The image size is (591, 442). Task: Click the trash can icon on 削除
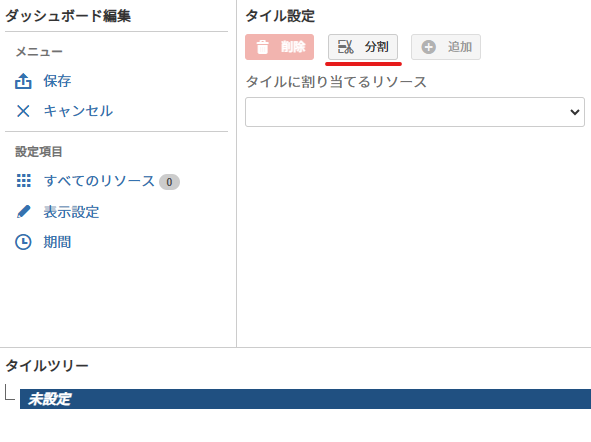point(263,47)
